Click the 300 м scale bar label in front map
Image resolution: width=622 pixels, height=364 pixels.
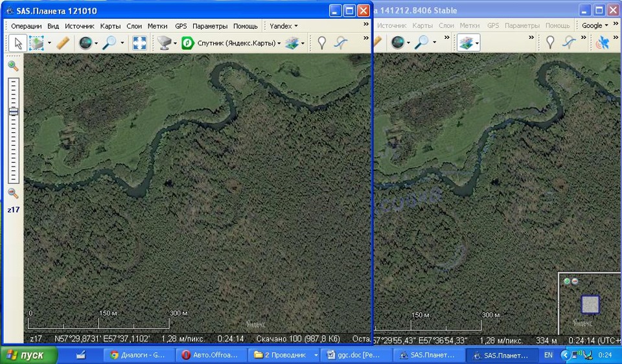(179, 313)
